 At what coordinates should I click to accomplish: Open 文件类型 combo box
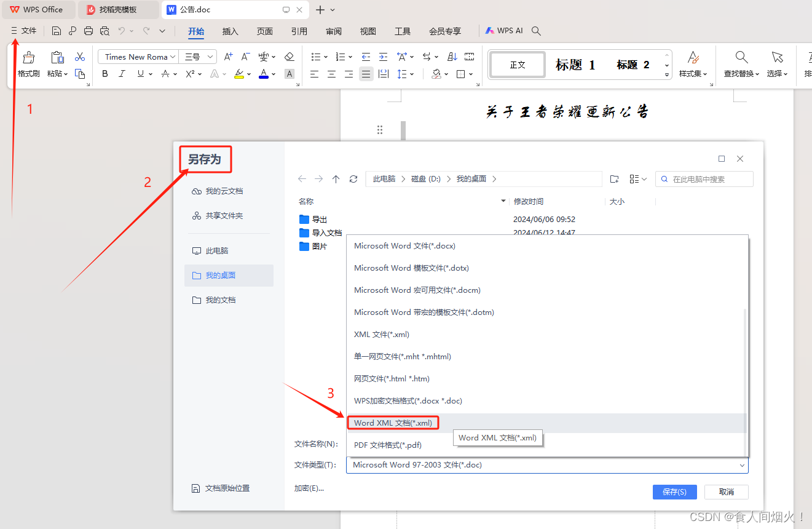pyautogui.click(x=547, y=465)
